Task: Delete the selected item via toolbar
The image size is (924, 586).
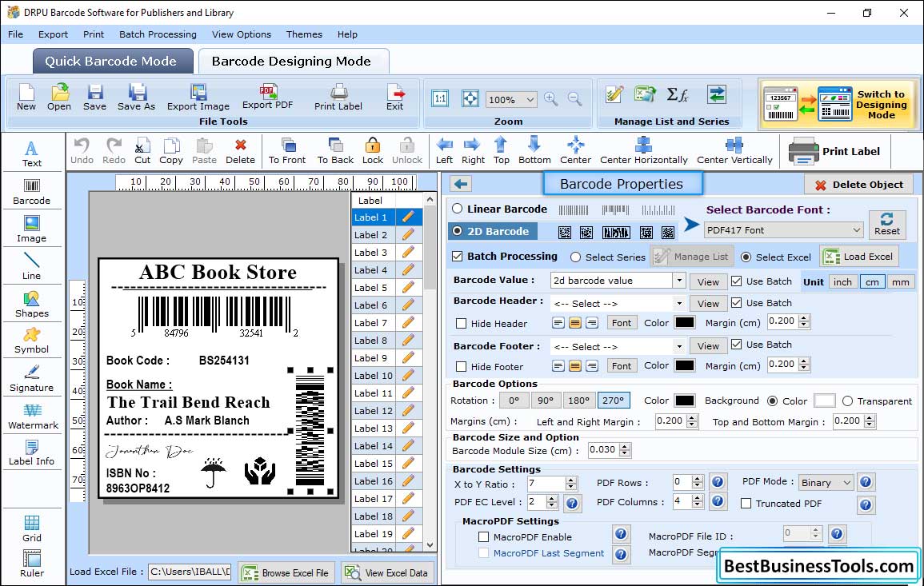Action: (x=241, y=151)
